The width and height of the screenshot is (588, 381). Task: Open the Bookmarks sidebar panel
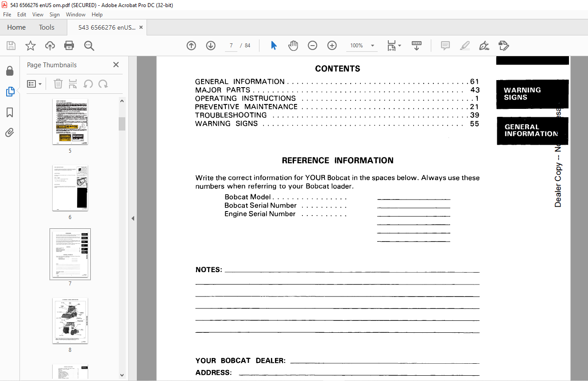pos(10,112)
